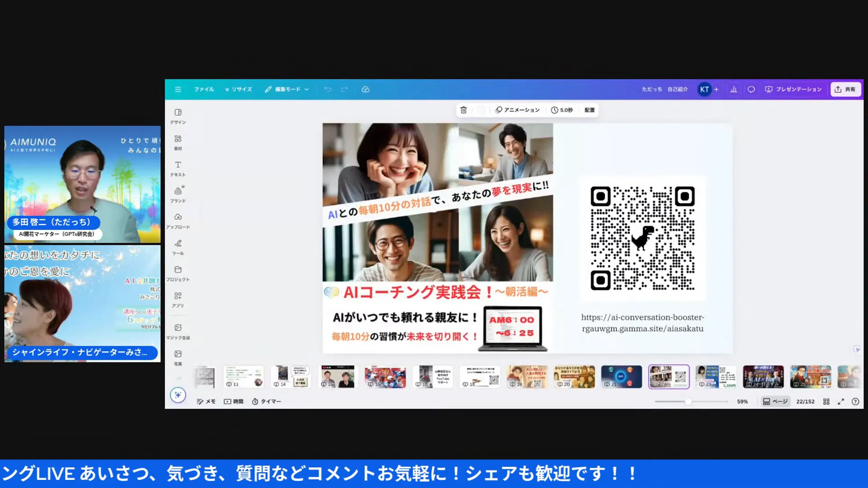Select page thumbnail 23
The image size is (868, 488).
pos(716,377)
